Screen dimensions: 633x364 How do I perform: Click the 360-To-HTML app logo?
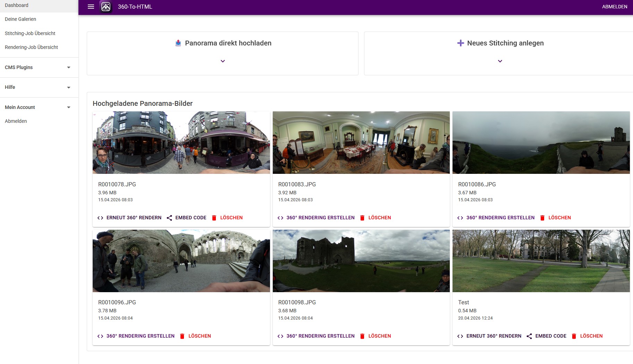coord(106,7)
